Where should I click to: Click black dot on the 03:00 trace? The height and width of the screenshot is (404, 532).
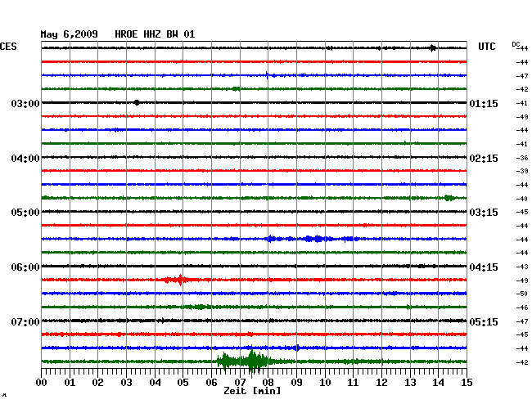[137, 103]
